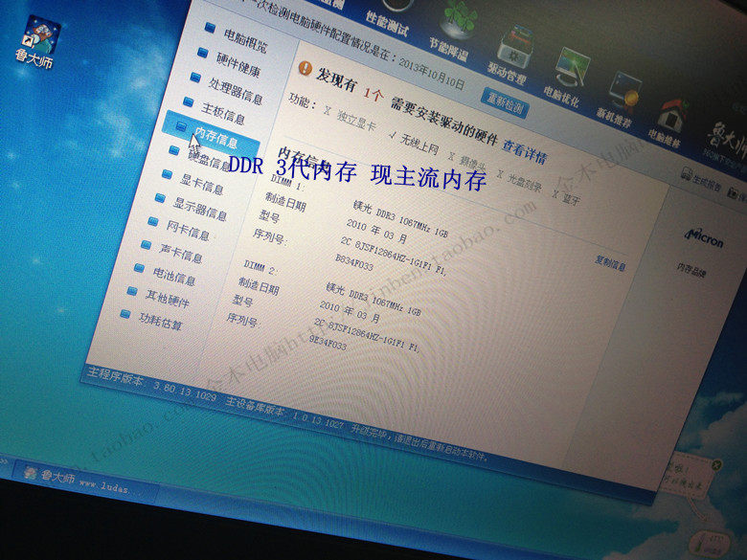Click the 无线上网 feature label
The image size is (747, 560).
pyautogui.click(x=419, y=144)
